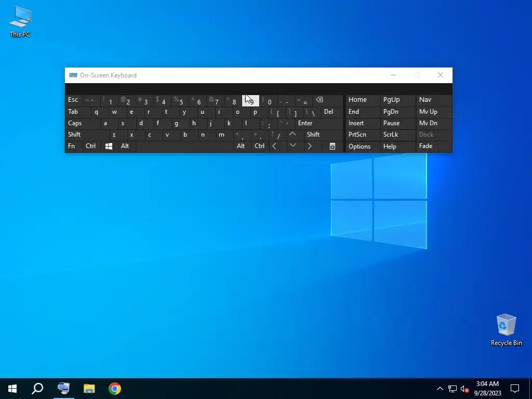Image resolution: width=532 pixels, height=399 pixels.
Task: Click the PgUp key
Action: pyautogui.click(x=398, y=100)
